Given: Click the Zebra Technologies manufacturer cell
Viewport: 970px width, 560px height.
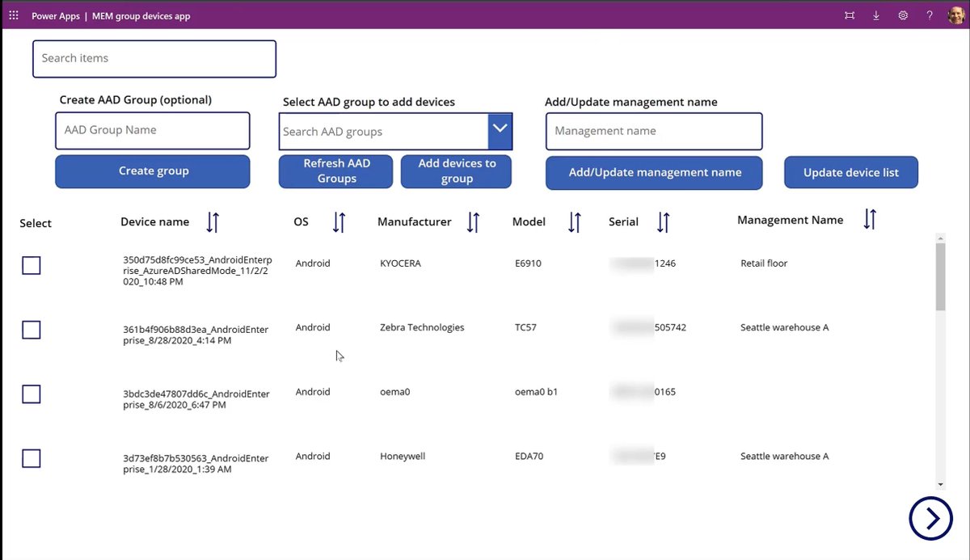Looking at the screenshot, I should click(x=422, y=327).
